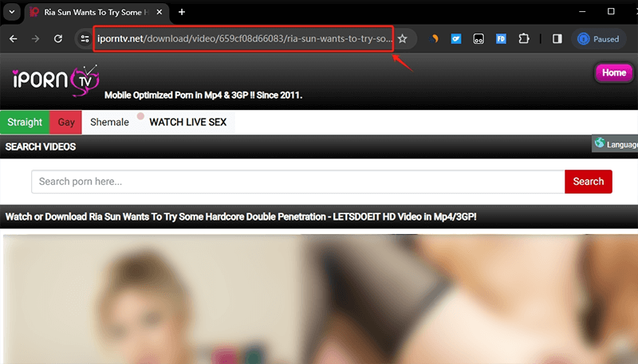This screenshot has width=638, height=364.
Task: Bookmark this page with the star icon
Action: click(403, 38)
